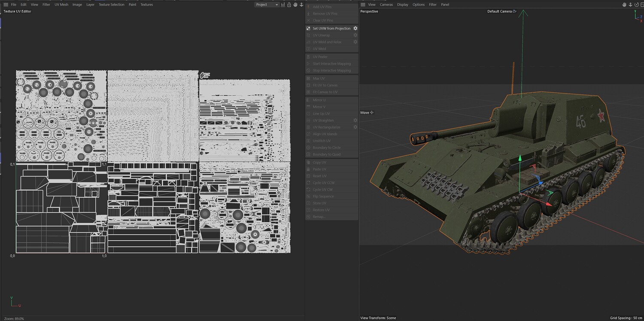The width and height of the screenshot is (644, 321).
Task: Click the 'Zoom: 89.0%' status text
Action: 14,319
